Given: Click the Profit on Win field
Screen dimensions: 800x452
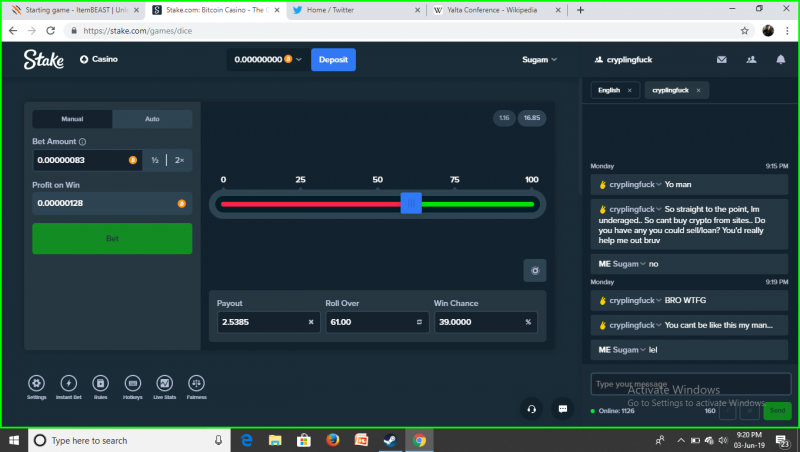Looking at the screenshot, I should click(x=112, y=204).
